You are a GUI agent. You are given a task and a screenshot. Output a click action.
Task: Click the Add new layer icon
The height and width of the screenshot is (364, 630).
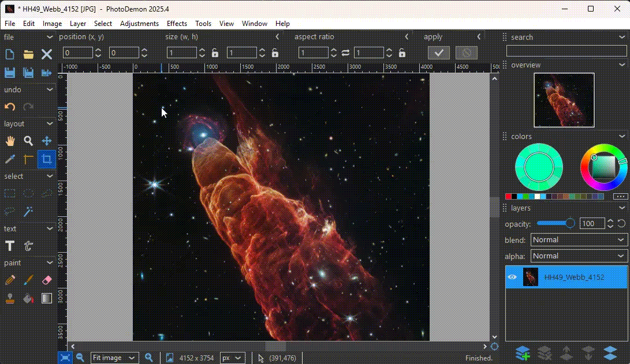point(523,353)
